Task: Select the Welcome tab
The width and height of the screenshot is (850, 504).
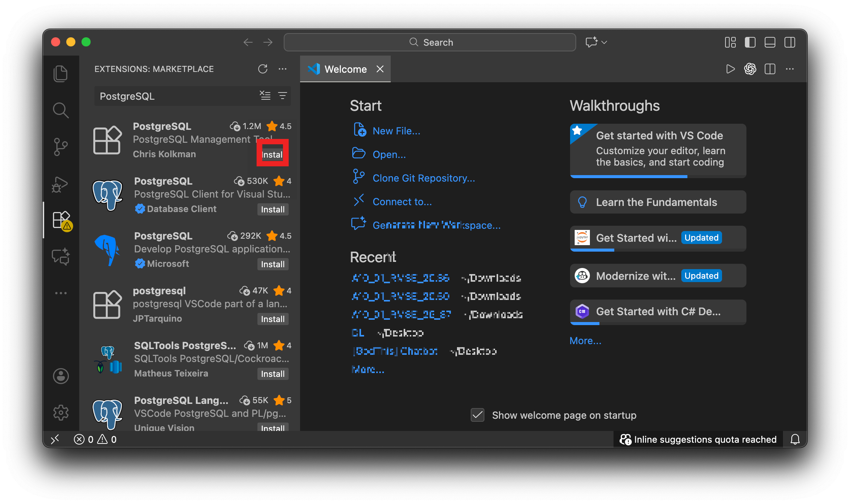Action: tap(345, 69)
